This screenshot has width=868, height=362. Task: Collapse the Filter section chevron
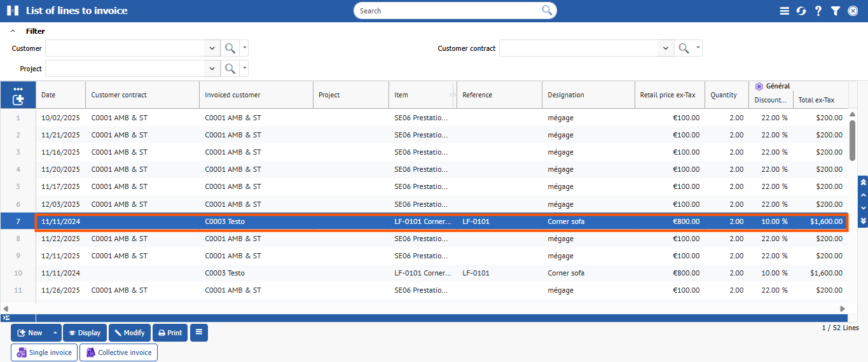(x=13, y=31)
